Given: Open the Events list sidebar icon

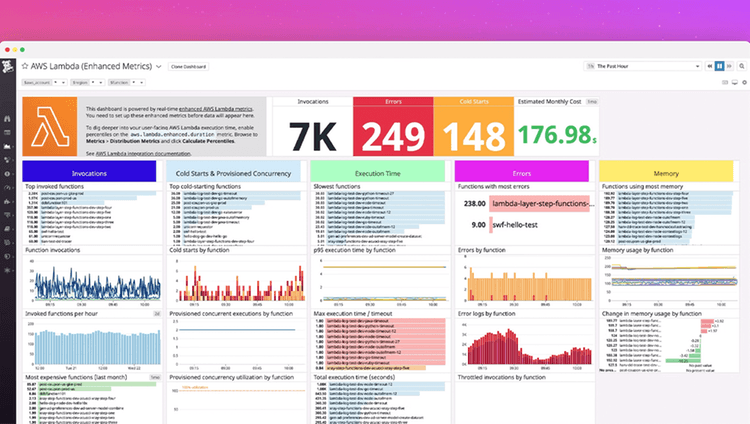Looking at the screenshot, I should [7, 132].
